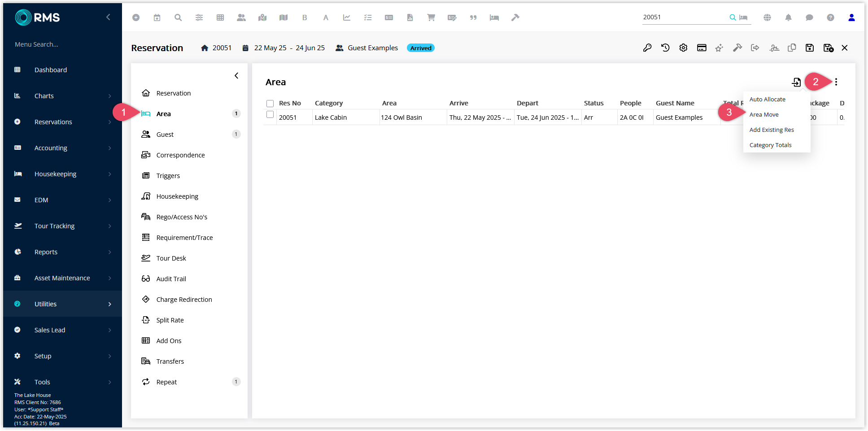Open the Dashboard sidebar item
Screen dimensions: 868x431
tap(63, 70)
